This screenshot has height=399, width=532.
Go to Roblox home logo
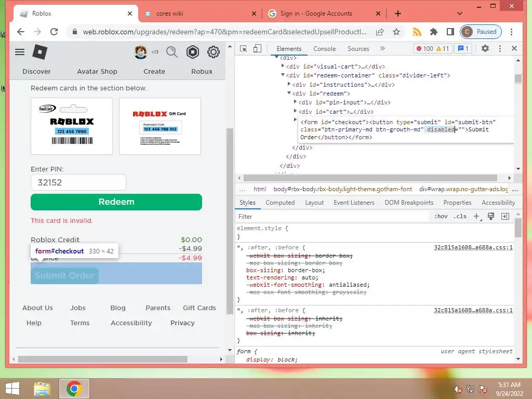point(39,52)
